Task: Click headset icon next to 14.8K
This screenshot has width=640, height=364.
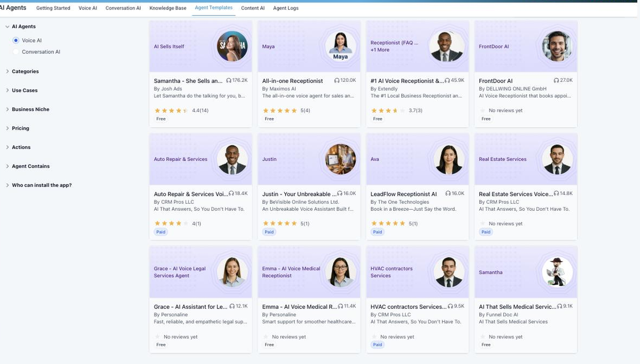Action: coord(556,193)
